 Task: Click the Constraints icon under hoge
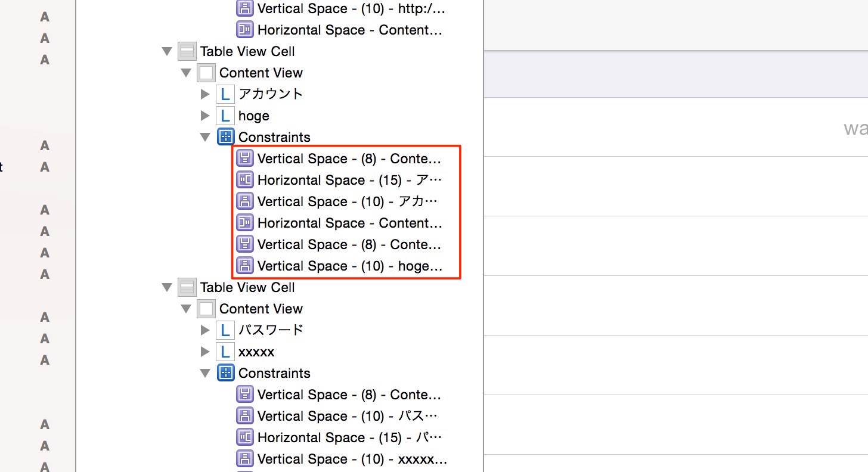(x=225, y=137)
